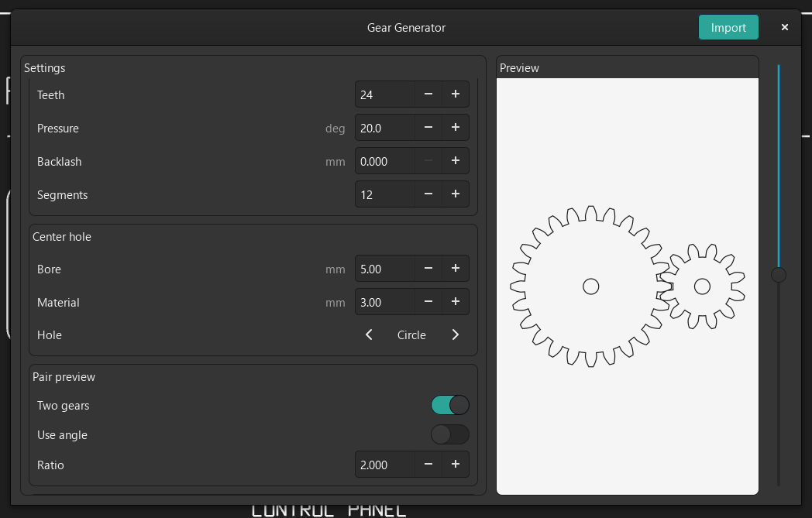Screen dimensions: 812x518
Task: Click the large 24-tooth gear in preview
Action: click(x=591, y=286)
